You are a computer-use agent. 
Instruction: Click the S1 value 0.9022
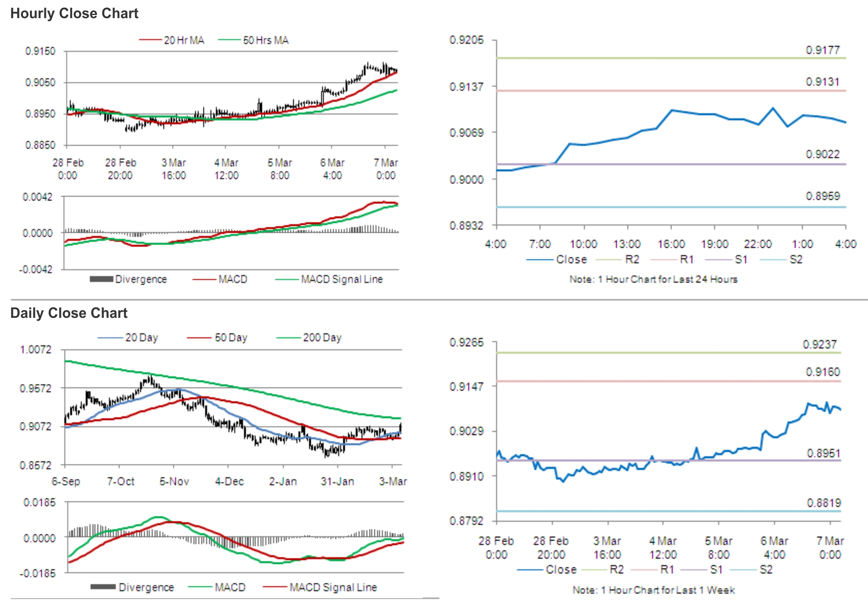823,154
